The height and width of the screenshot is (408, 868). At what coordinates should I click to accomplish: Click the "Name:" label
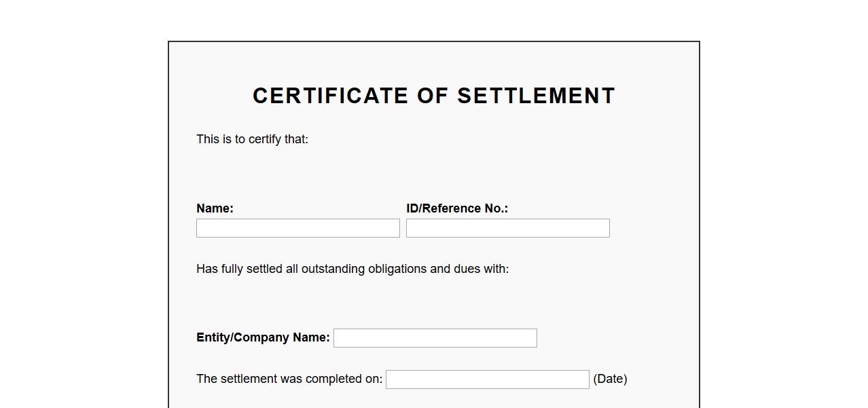click(215, 208)
